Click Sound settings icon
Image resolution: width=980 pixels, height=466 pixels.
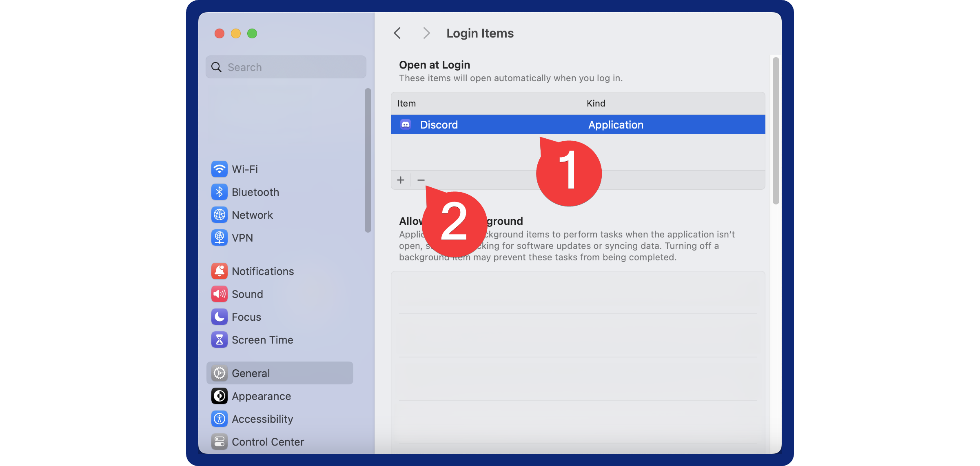220,293
